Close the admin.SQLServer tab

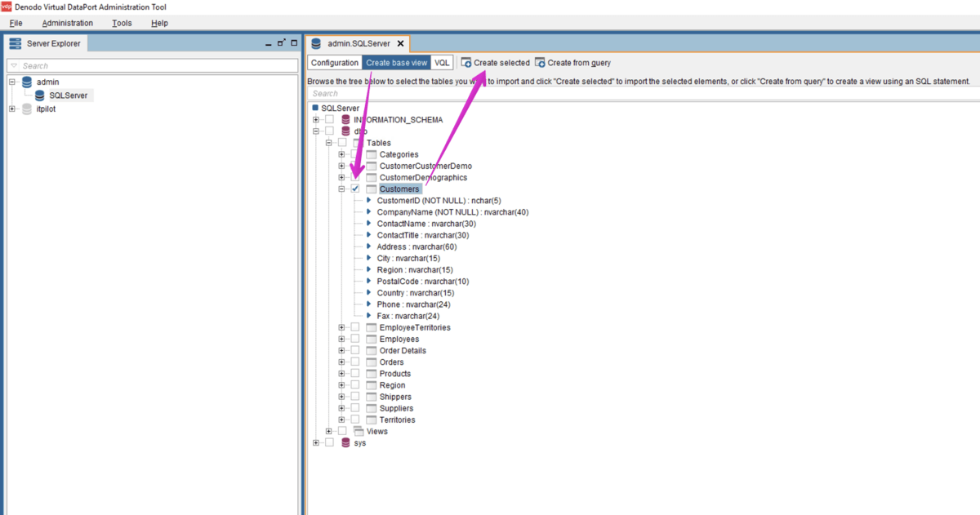pyautogui.click(x=399, y=44)
